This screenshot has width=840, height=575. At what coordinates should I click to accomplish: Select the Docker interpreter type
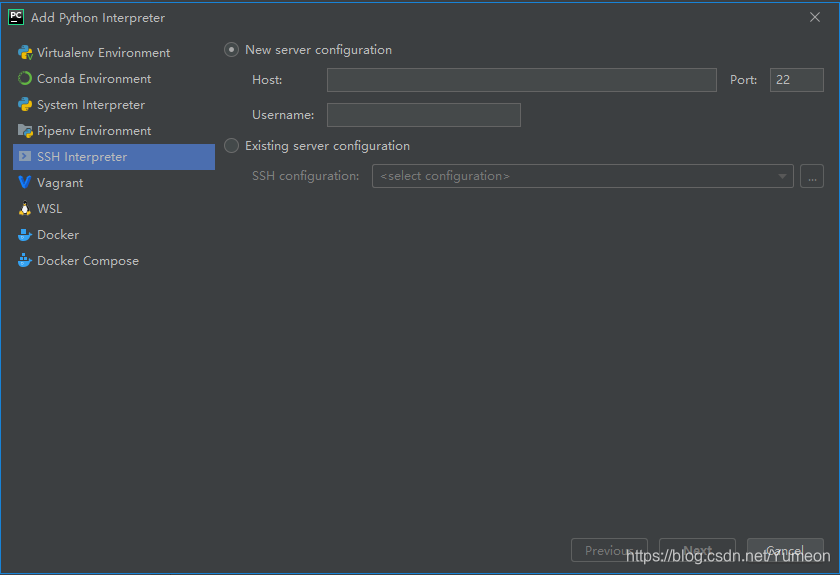tap(114, 235)
